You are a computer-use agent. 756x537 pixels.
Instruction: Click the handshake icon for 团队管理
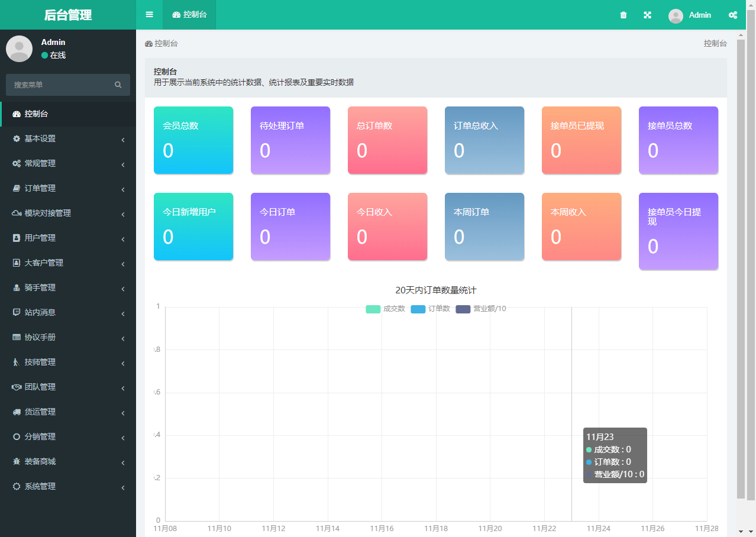pos(17,387)
